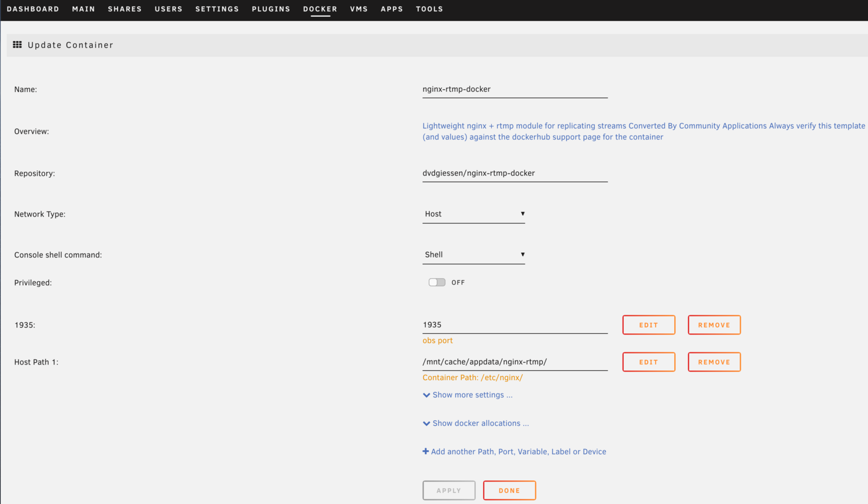Viewport: 868px width, 504px height.
Task: Enable the Privileged switch
Action: 436,282
